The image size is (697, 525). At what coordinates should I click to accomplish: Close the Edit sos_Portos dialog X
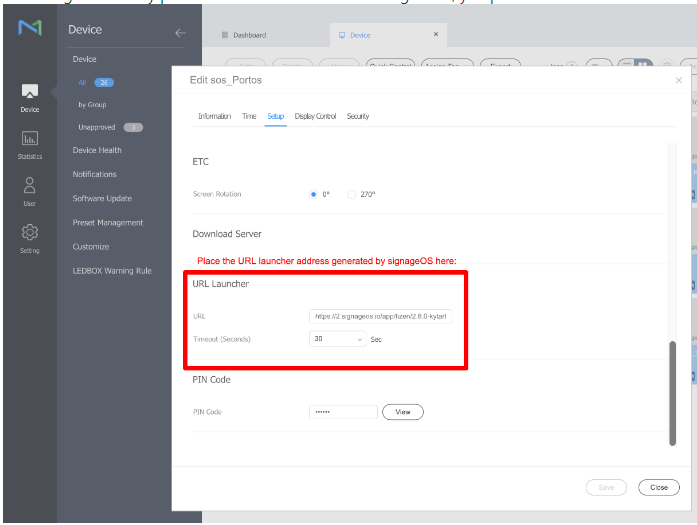tap(679, 80)
